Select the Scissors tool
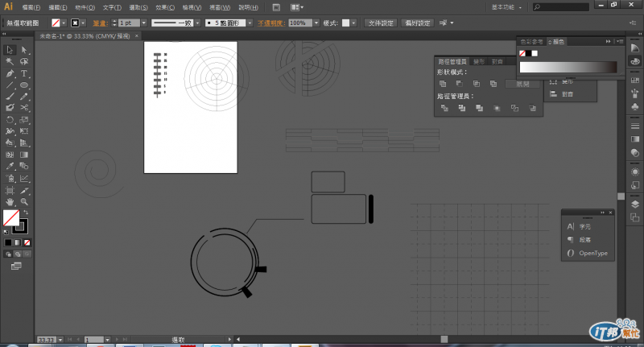Image resolution: width=644 pixels, height=347 pixels. (24, 108)
